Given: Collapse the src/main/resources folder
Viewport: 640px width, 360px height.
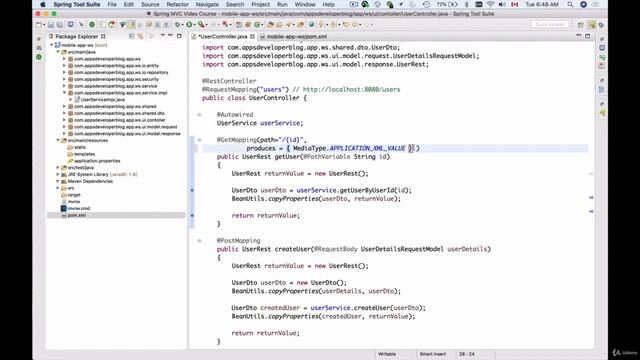Looking at the screenshot, I should [58, 140].
